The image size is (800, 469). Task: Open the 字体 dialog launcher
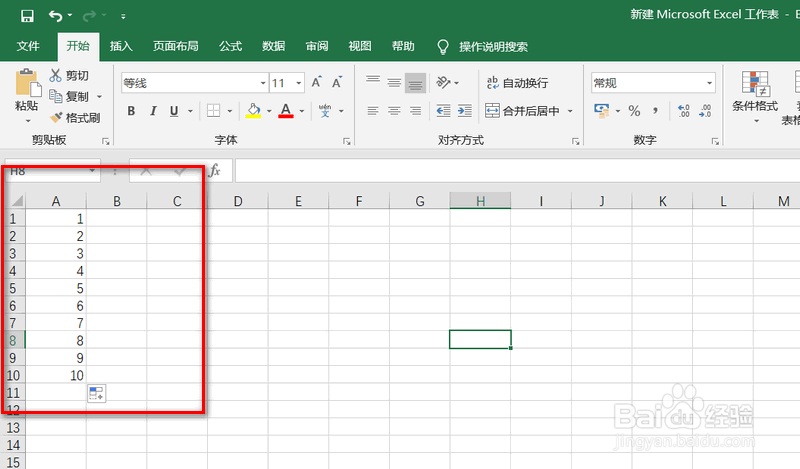(x=346, y=141)
